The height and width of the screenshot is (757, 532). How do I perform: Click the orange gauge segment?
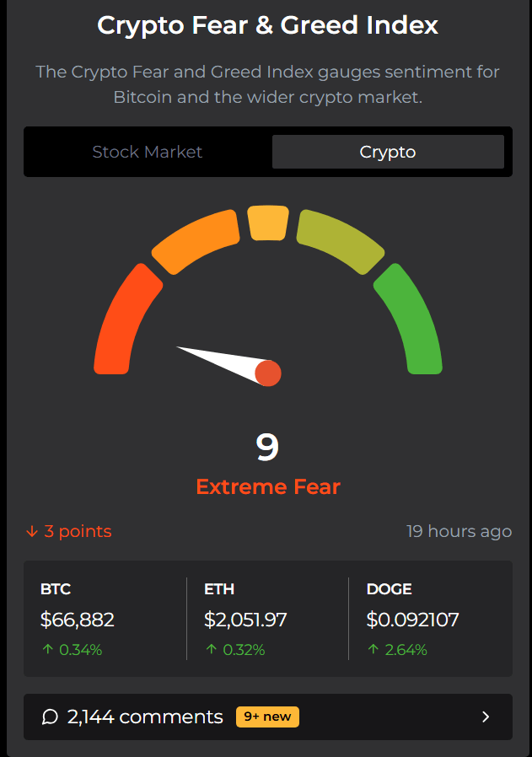click(x=196, y=241)
